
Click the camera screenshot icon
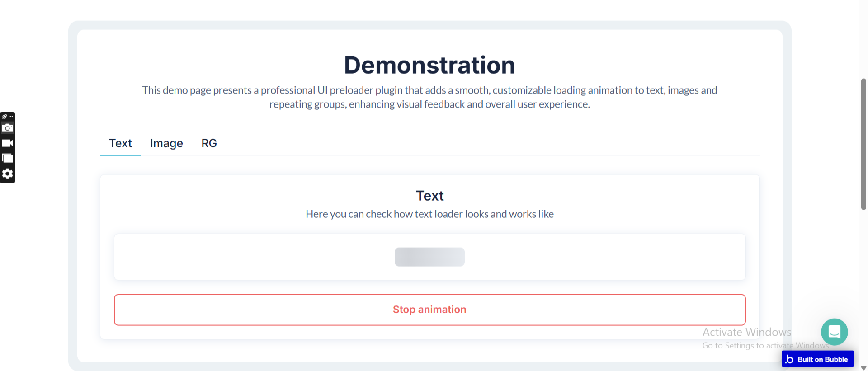pyautogui.click(x=7, y=128)
